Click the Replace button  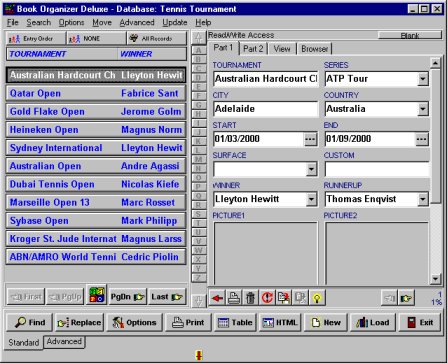(79, 322)
